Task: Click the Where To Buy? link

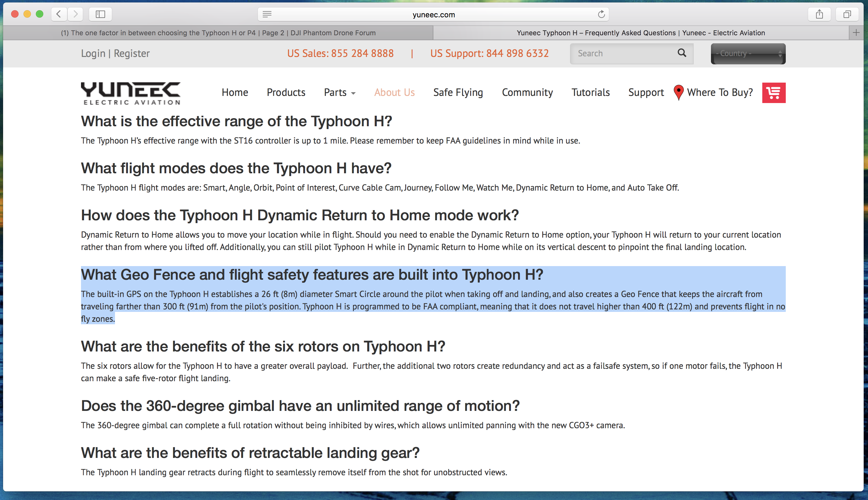Action: 720,93
